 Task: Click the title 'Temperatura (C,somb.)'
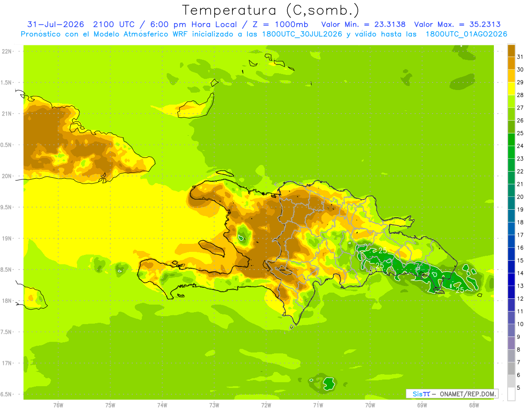pyautogui.click(x=271, y=10)
